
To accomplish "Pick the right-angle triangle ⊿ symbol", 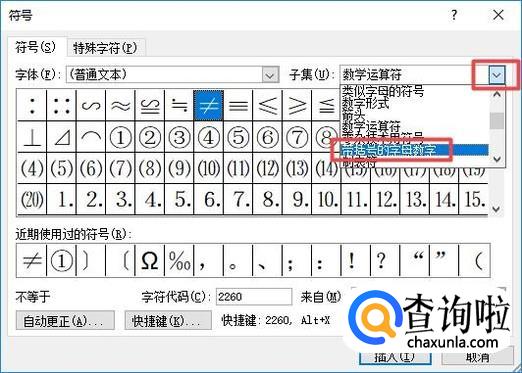I will (61, 137).
